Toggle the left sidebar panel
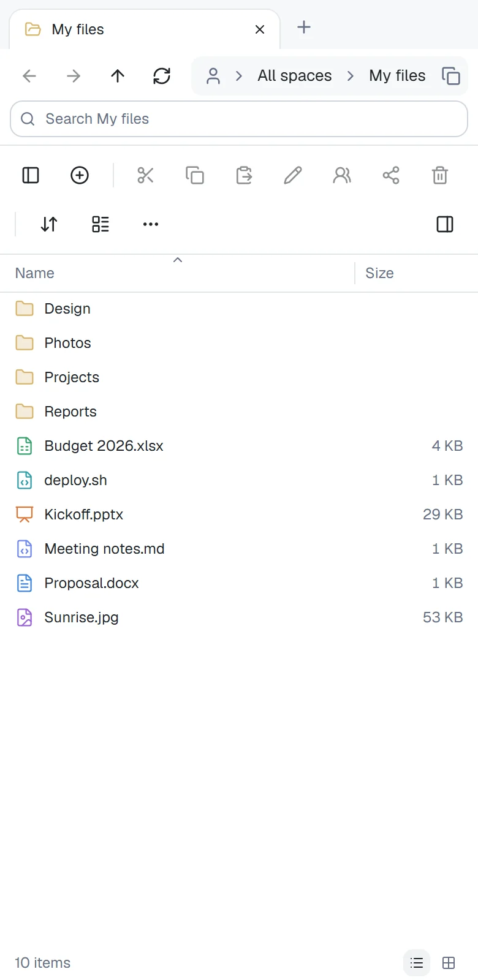The height and width of the screenshot is (980, 478). coord(31,175)
